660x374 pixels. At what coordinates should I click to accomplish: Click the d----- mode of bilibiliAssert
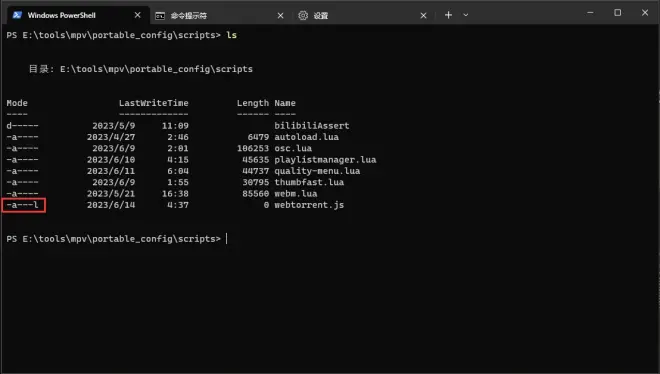pos(22,126)
